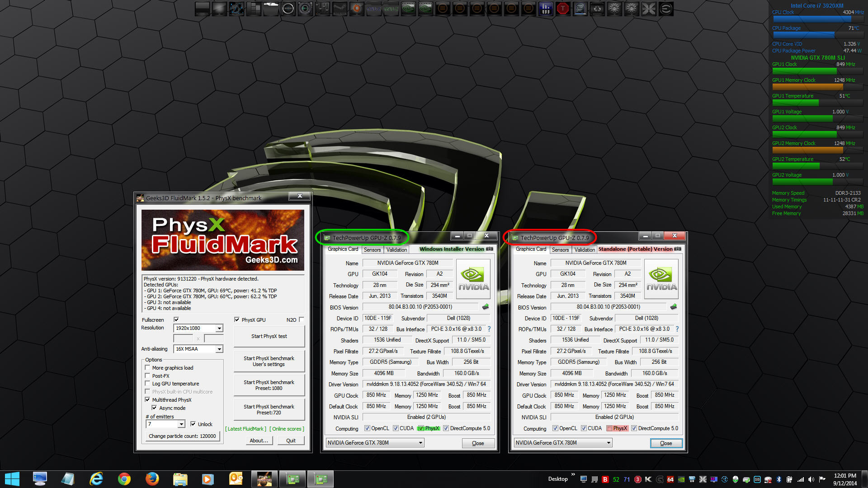
Task: Open the camera lens icon in top dock
Action: [x=305, y=9]
